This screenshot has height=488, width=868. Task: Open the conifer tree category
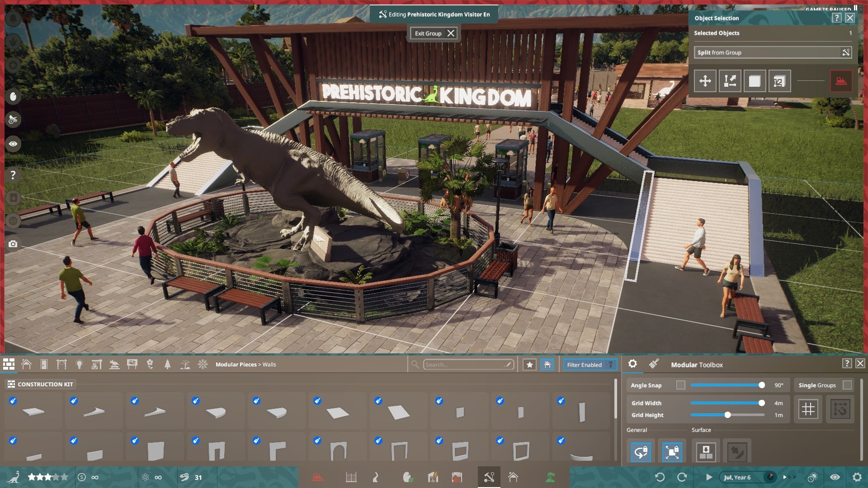tap(167, 364)
